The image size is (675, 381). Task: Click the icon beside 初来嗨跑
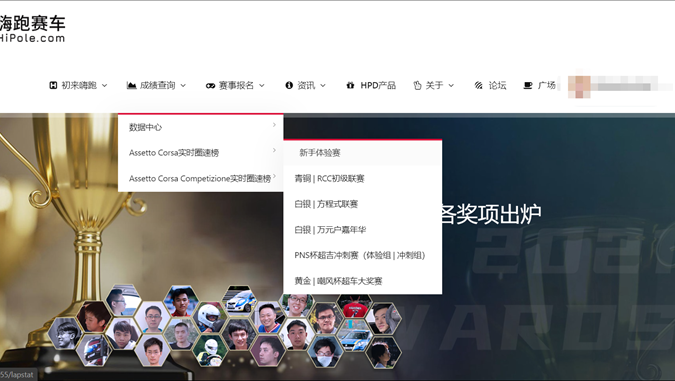53,85
